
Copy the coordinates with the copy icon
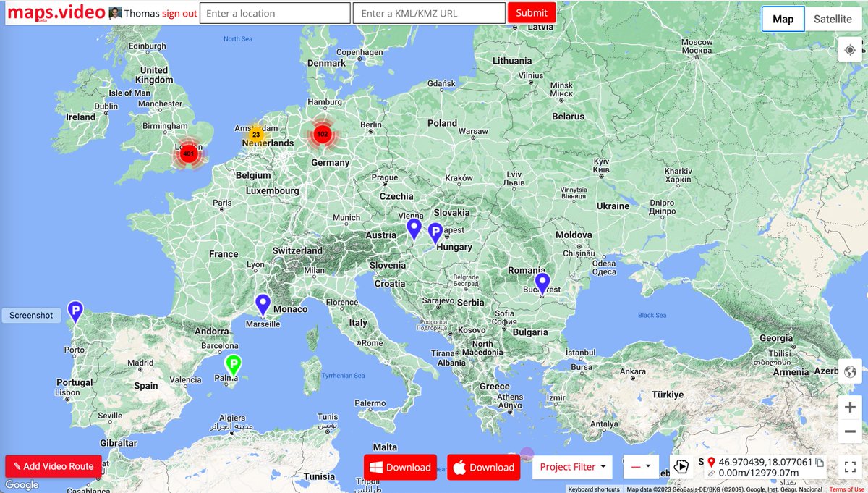click(x=820, y=462)
